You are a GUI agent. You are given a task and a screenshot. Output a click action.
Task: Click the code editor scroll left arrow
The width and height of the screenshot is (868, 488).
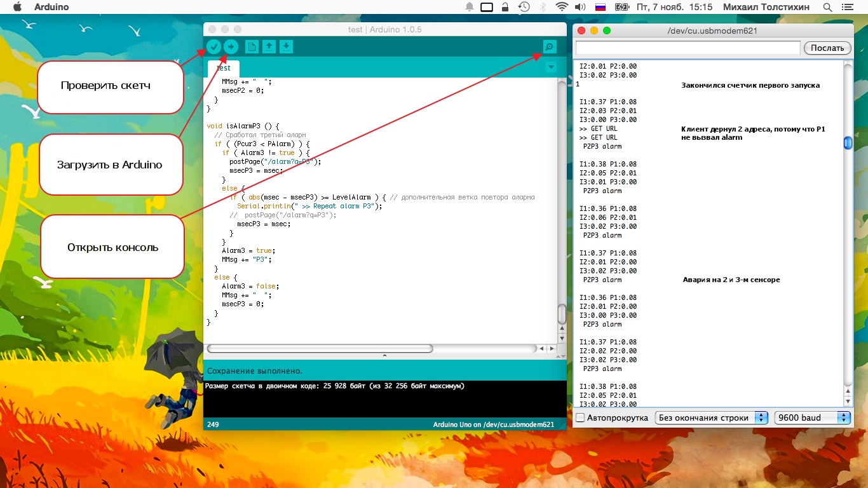[541, 348]
